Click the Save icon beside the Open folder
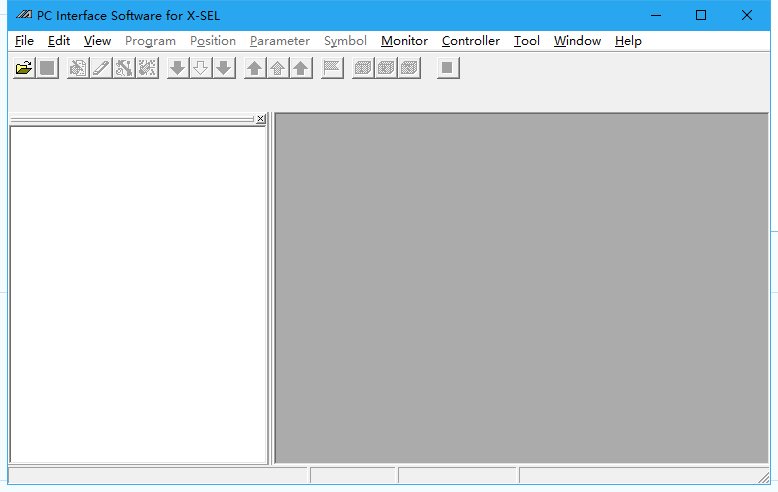This screenshot has height=492, width=778. point(47,68)
